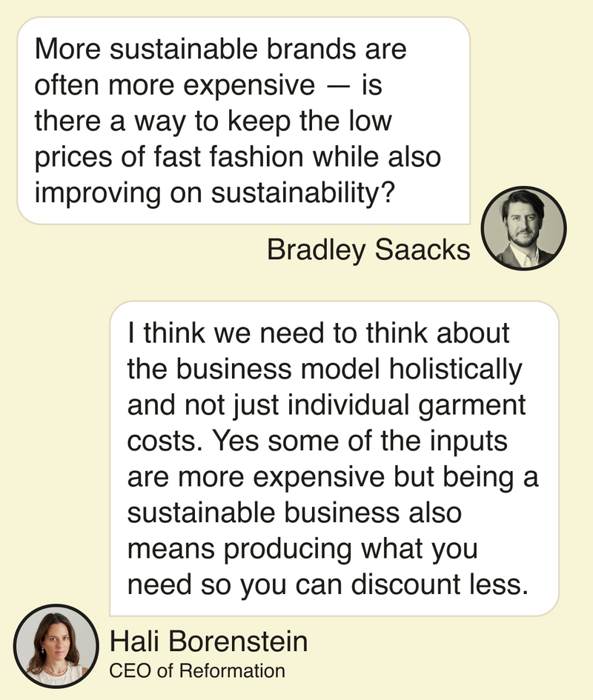Click the word 'sustainability?' ending the question
Image resolution: width=593 pixels, height=700 pixels.
click(303, 194)
